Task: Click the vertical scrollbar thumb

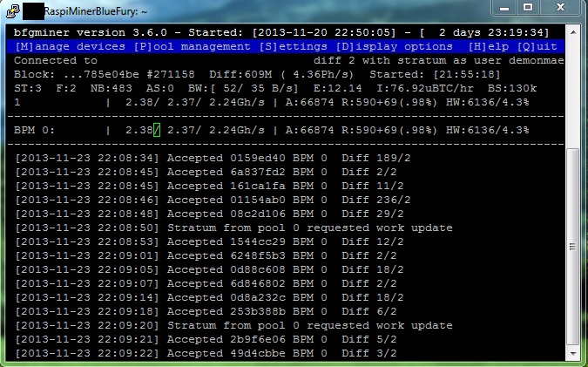Action: [x=573, y=247]
